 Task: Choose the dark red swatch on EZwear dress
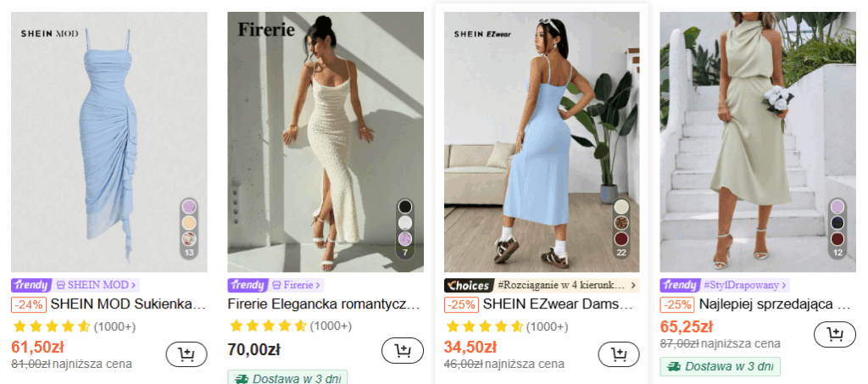(621, 239)
